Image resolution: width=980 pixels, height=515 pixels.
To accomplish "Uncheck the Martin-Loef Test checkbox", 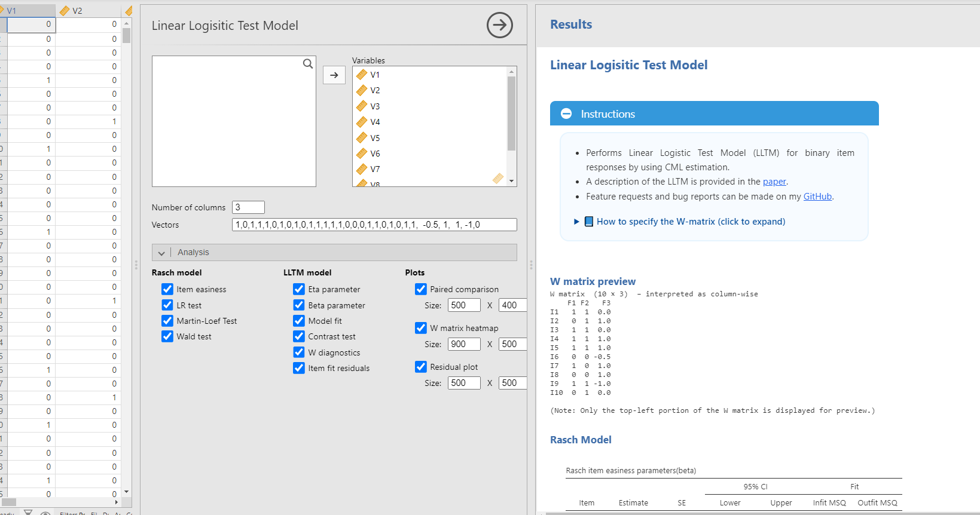I will click(167, 321).
